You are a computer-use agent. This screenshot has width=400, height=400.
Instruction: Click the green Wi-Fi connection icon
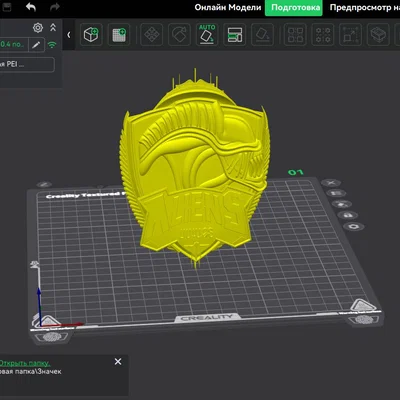pos(52,45)
